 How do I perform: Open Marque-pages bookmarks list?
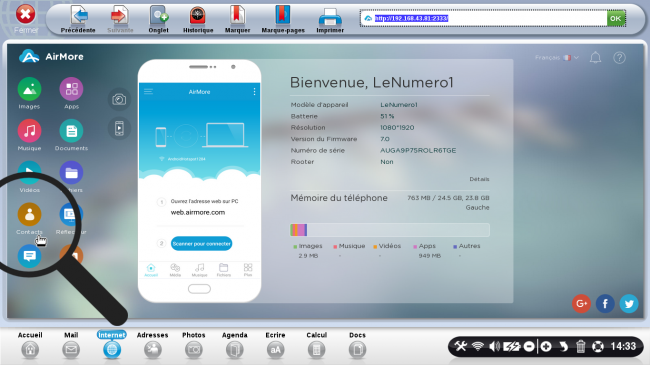[283, 19]
